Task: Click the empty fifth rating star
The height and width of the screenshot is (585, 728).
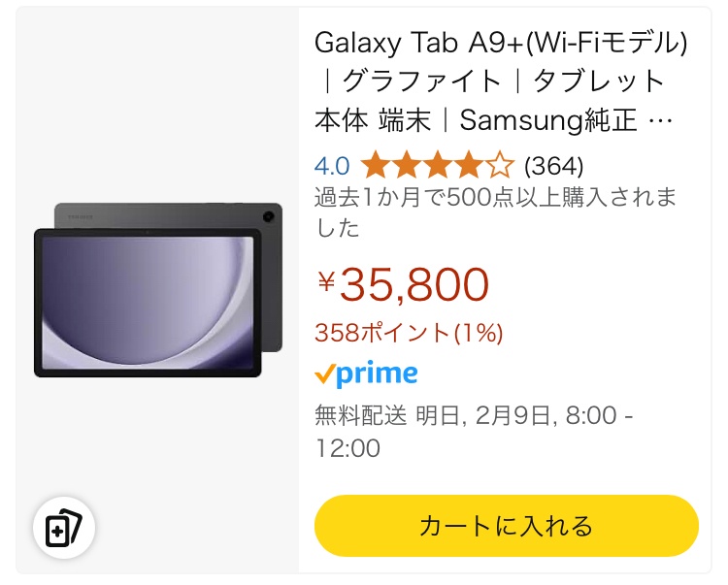Action: point(500,165)
